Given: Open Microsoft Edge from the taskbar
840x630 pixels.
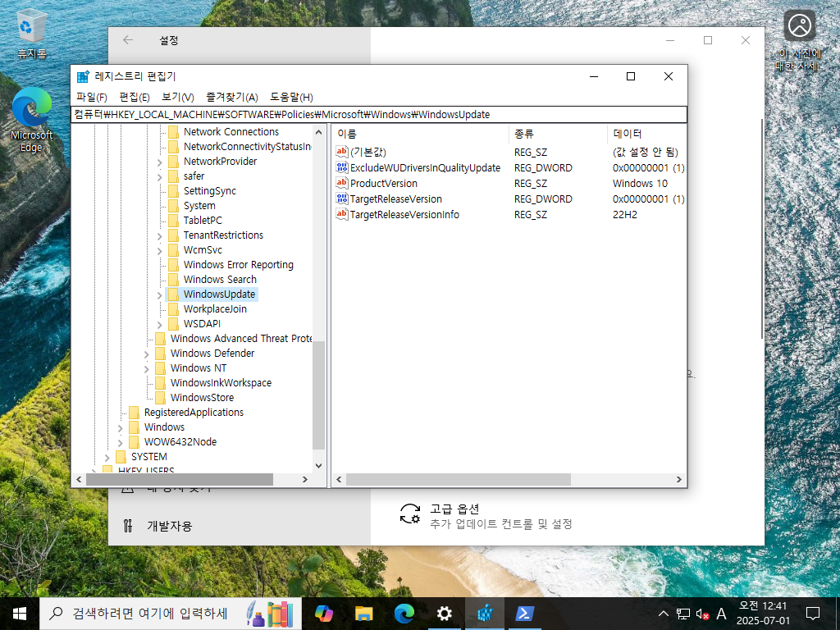Looking at the screenshot, I should (404, 614).
